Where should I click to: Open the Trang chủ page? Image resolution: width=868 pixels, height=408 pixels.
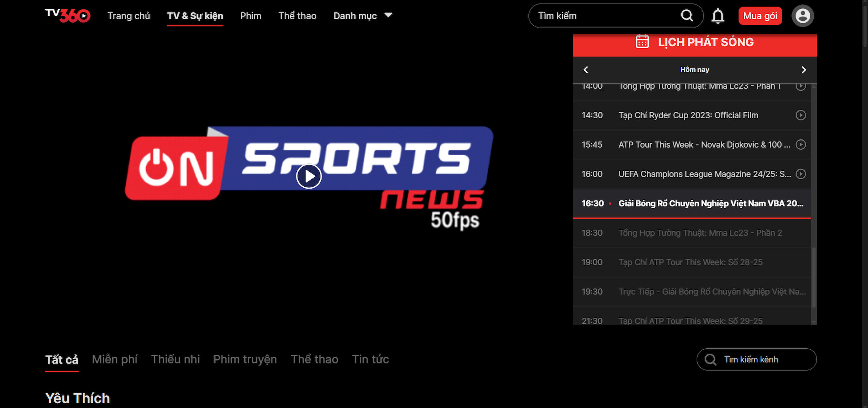tap(129, 16)
